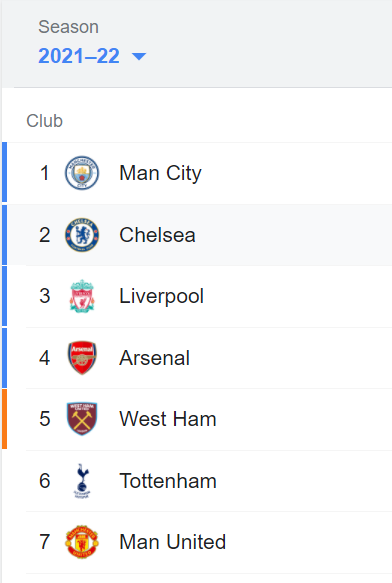
Task: Click the Tottenham cockerel crest
Action: tap(82, 481)
